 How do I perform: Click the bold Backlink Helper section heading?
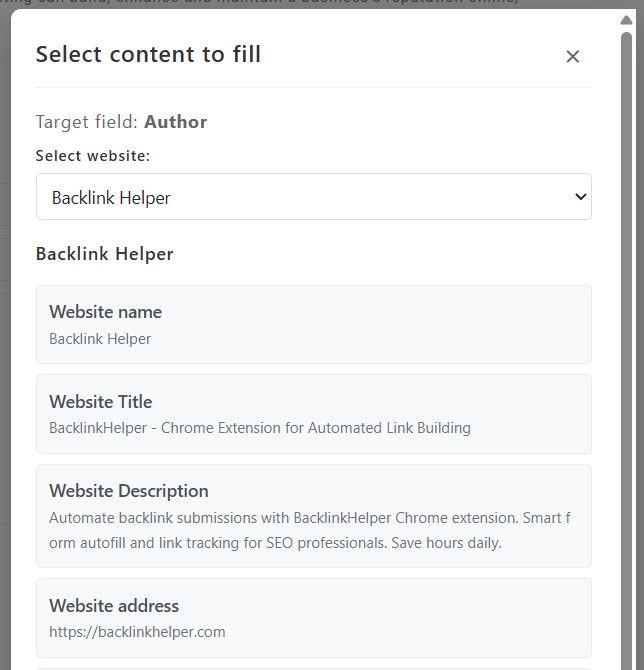[x=104, y=254]
